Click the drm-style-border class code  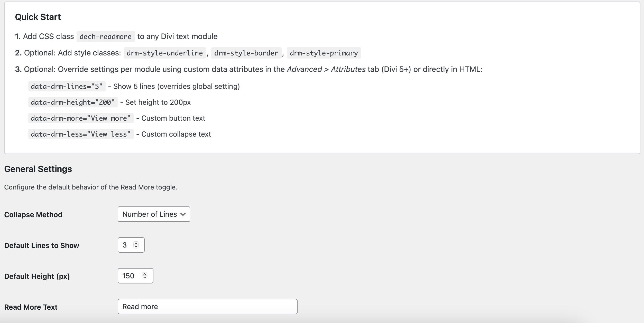pyautogui.click(x=246, y=53)
